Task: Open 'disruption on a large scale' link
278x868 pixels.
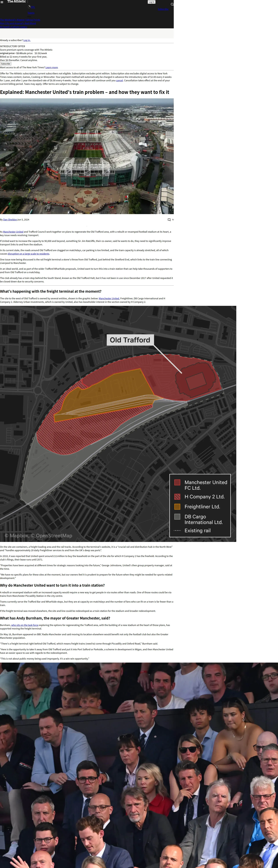Action: [29, 254]
